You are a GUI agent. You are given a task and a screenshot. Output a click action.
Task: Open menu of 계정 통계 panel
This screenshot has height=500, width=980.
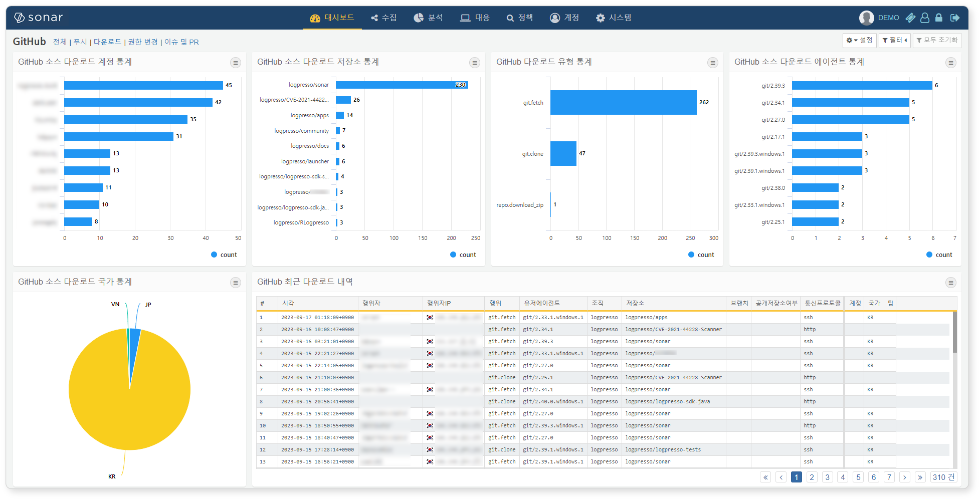pyautogui.click(x=236, y=63)
